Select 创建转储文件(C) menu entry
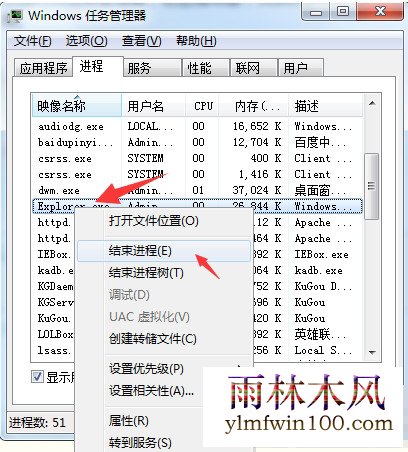The image size is (408, 452). (164, 339)
